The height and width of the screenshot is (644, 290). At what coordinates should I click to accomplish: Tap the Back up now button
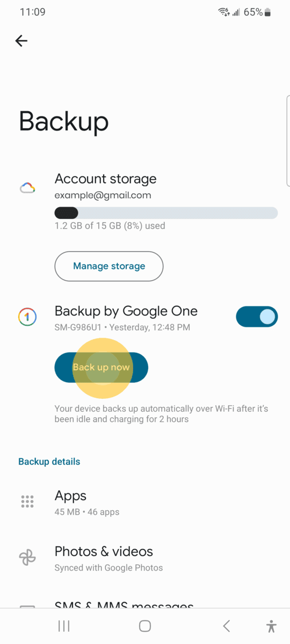tap(102, 368)
